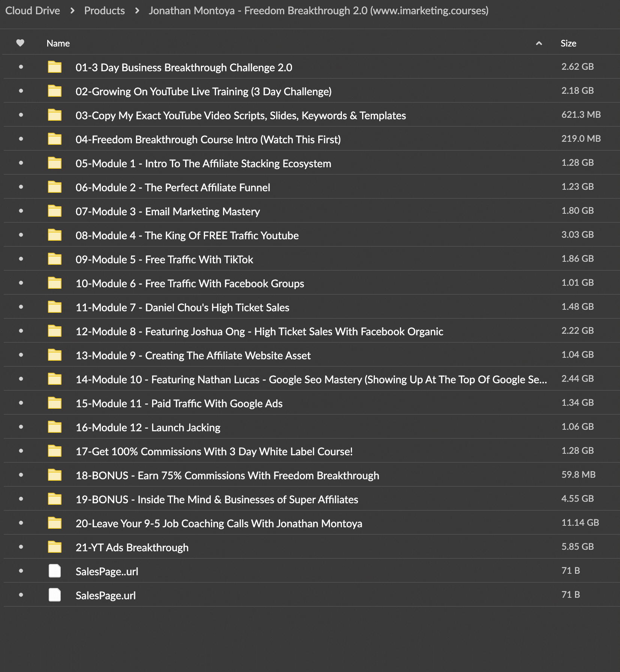Open folder icon for 20-Leave Your 9-5 Job
Viewport: 620px width, 672px height.
(x=55, y=523)
